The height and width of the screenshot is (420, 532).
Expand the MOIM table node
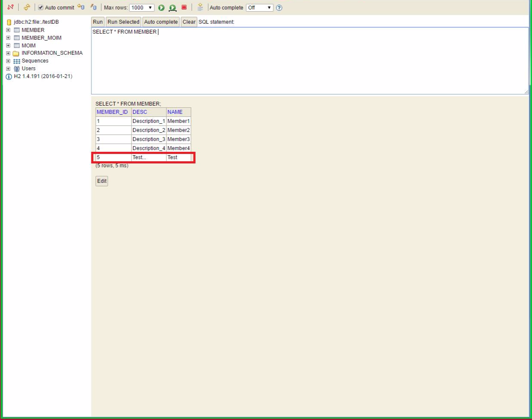coord(8,46)
